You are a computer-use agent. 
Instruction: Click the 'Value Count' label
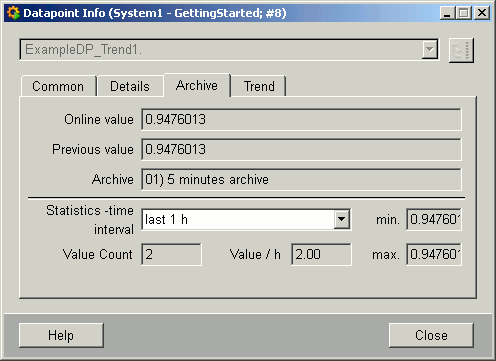[x=97, y=254]
